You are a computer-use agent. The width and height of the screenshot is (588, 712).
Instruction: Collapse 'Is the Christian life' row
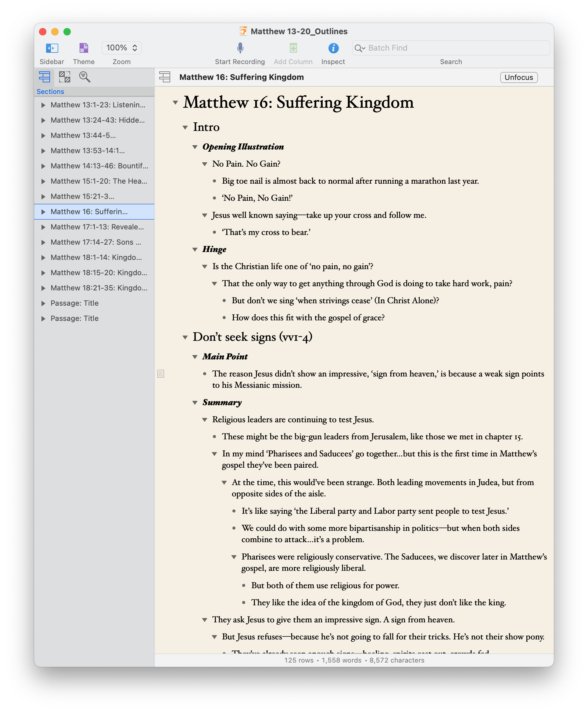click(205, 267)
